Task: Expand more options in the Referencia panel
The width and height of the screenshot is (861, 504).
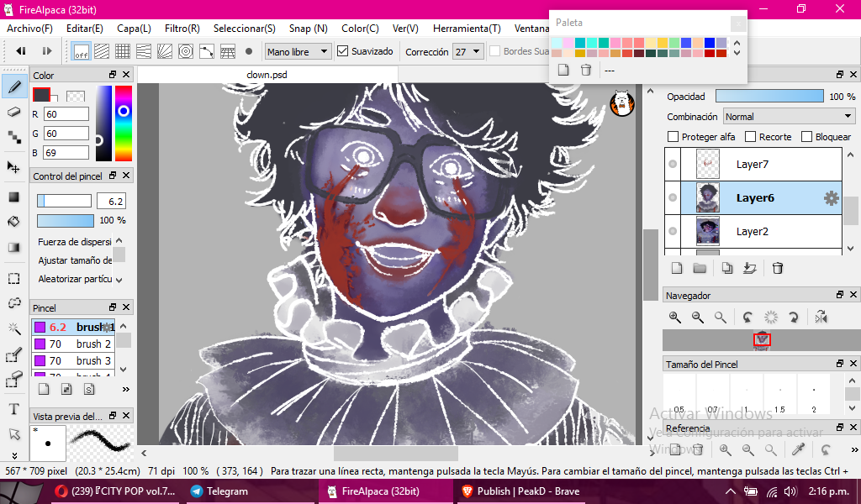Action: [x=854, y=449]
